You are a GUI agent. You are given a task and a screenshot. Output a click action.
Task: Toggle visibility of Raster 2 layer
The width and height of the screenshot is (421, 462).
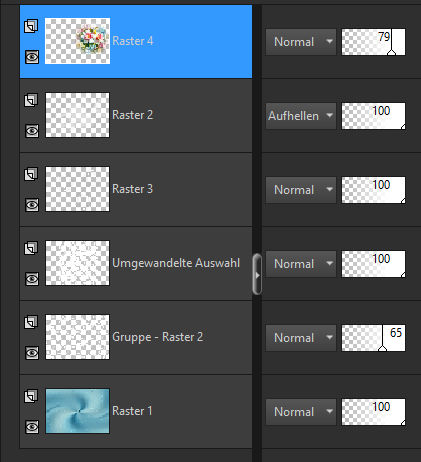point(32,131)
